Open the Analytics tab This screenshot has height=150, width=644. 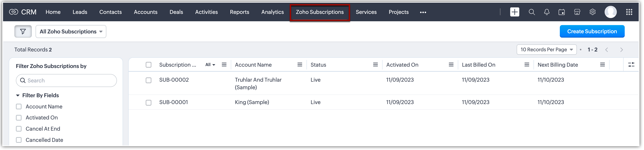[x=272, y=12]
